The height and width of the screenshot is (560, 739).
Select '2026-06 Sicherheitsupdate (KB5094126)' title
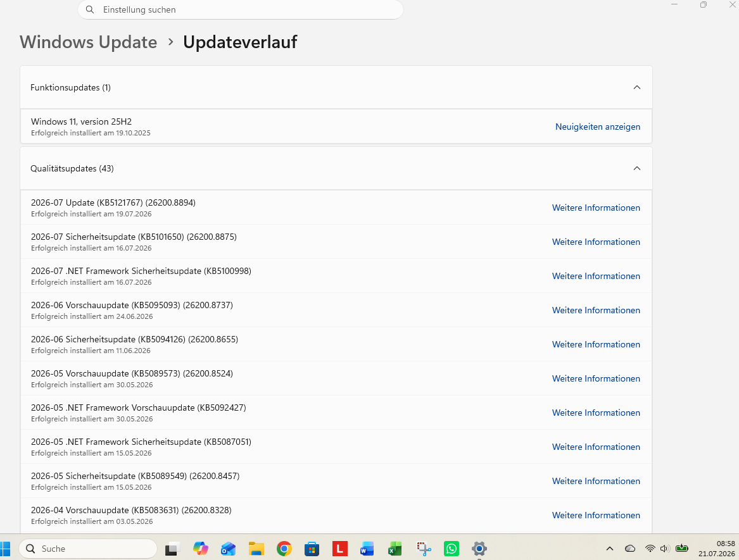coord(134,340)
